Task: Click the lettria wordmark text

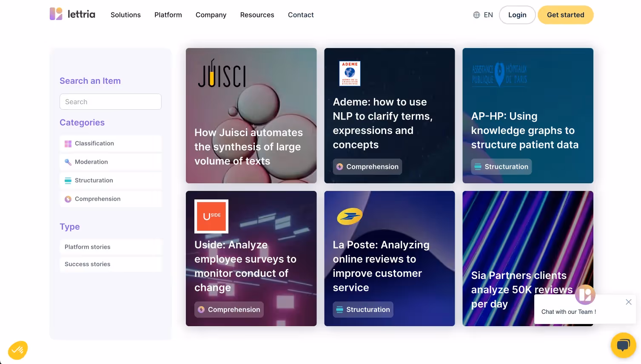Action: (x=81, y=14)
